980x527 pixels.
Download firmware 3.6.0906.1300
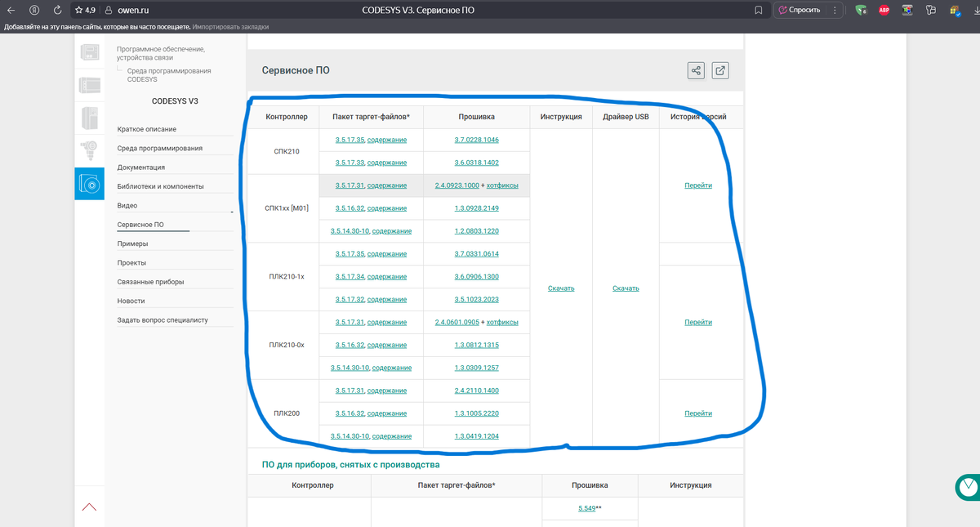click(x=477, y=277)
